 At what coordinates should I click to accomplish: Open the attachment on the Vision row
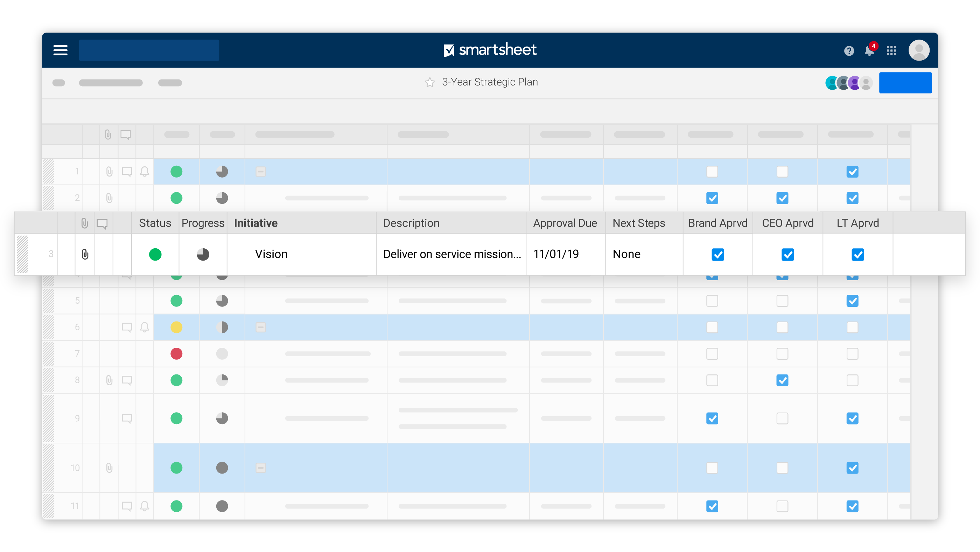coord(85,254)
